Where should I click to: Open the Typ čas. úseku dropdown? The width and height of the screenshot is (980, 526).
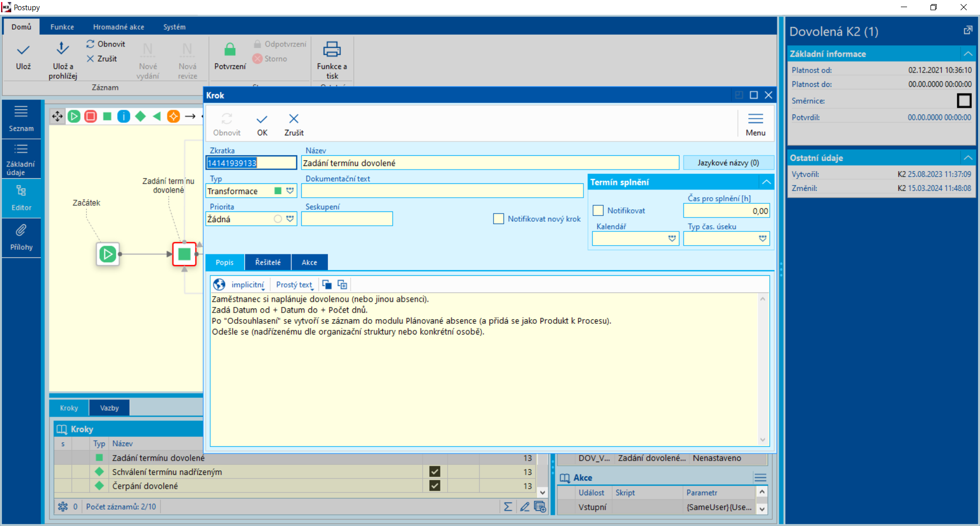pyautogui.click(x=763, y=238)
